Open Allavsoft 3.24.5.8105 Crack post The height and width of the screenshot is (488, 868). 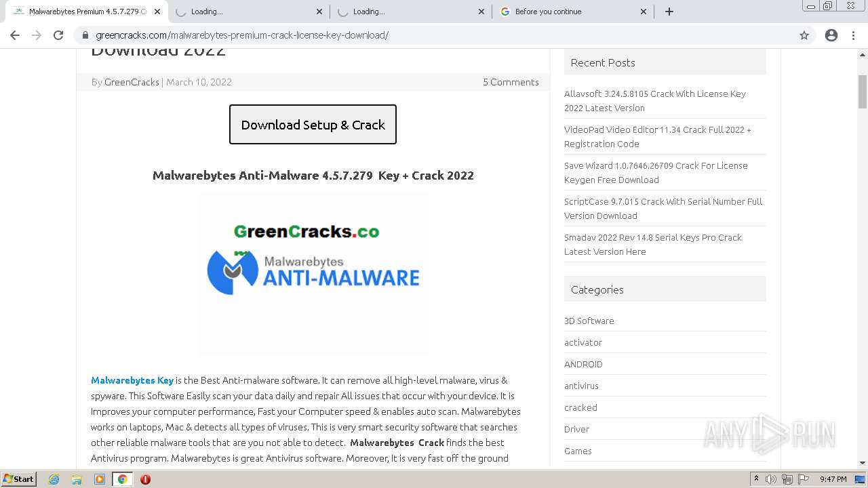[655, 101]
